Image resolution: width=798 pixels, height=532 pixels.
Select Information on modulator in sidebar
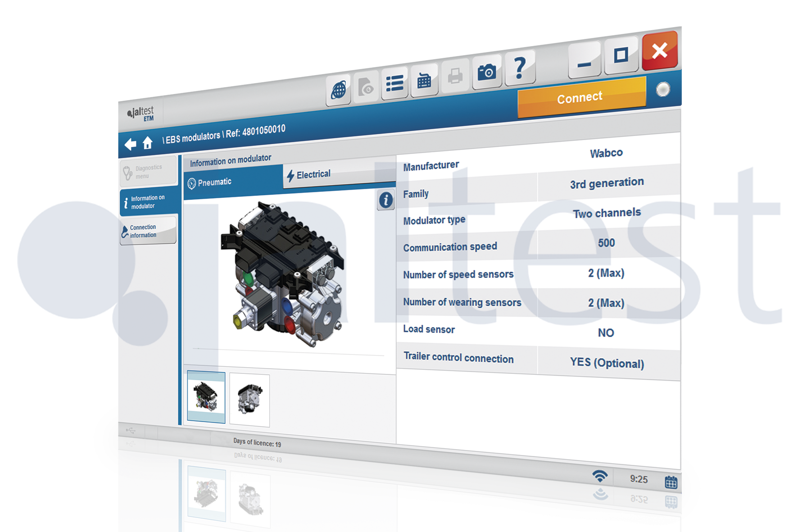click(148, 202)
